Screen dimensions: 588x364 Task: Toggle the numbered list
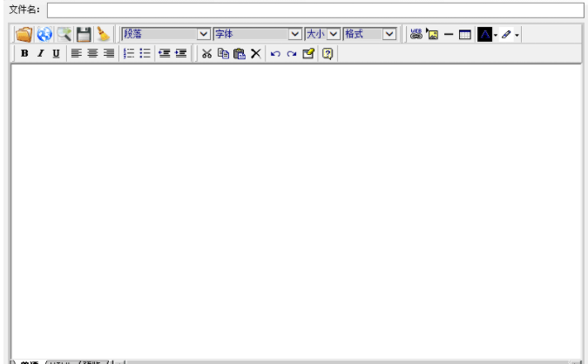point(129,54)
